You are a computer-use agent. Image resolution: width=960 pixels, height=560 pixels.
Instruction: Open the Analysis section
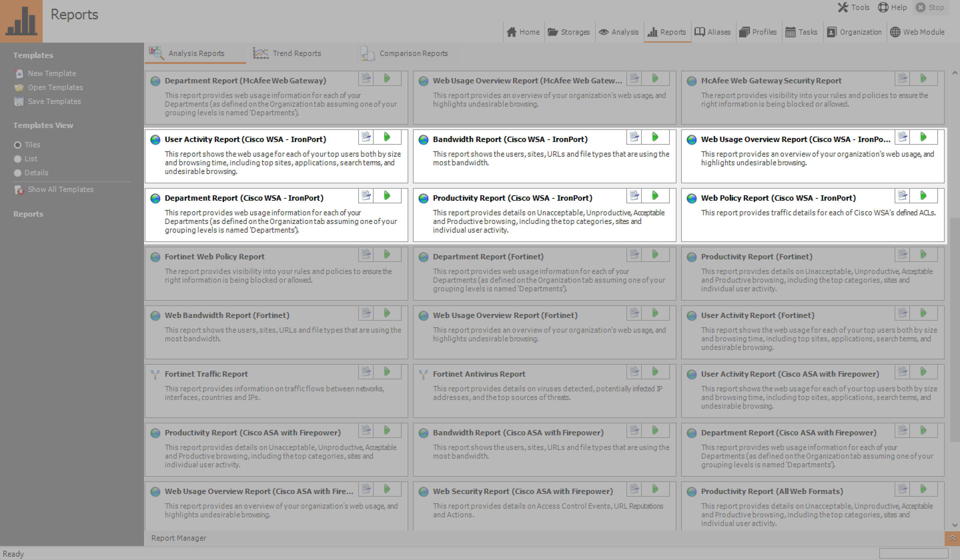pyautogui.click(x=619, y=32)
